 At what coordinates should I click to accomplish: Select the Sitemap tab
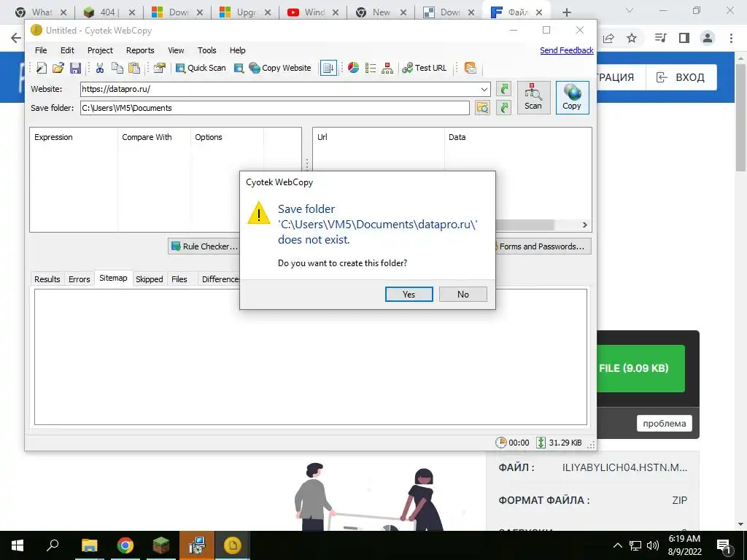coord(113,278)
